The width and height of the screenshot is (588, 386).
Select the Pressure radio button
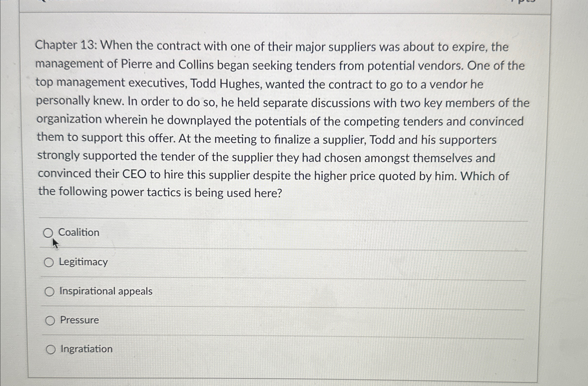click(x=51, y=320)
